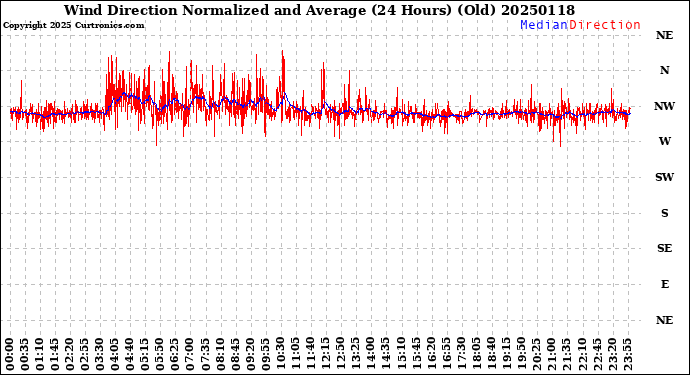Click the 00:35 time label
The width and height of the screenshot is (690, 375).
point(25,354)
